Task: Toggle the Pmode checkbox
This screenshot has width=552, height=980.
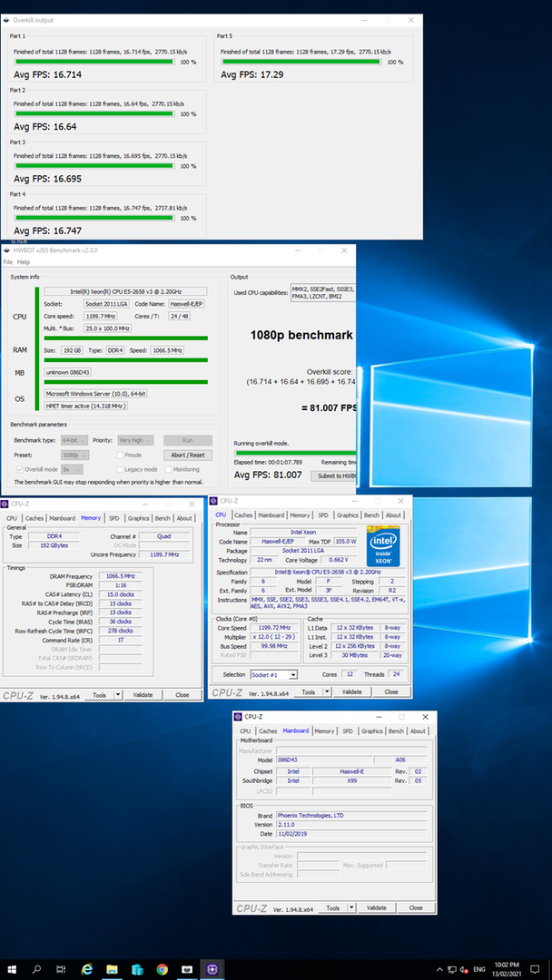Action: [x=120, y=455]
